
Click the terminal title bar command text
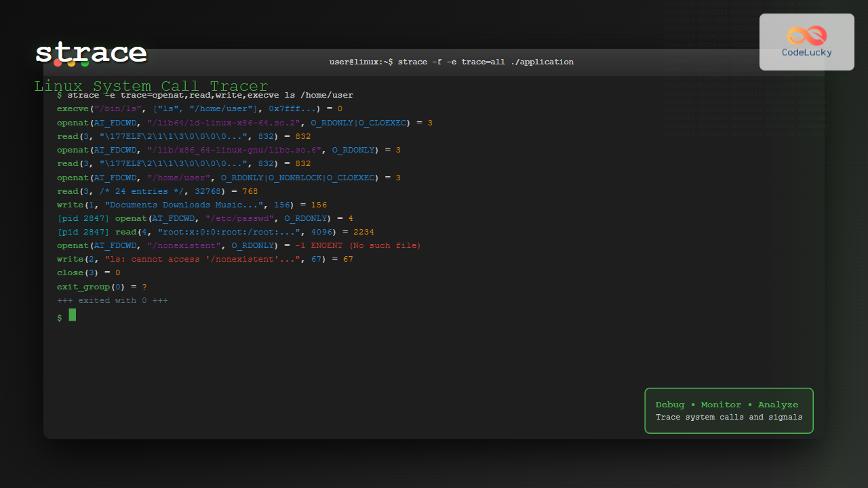coord(451,62)
